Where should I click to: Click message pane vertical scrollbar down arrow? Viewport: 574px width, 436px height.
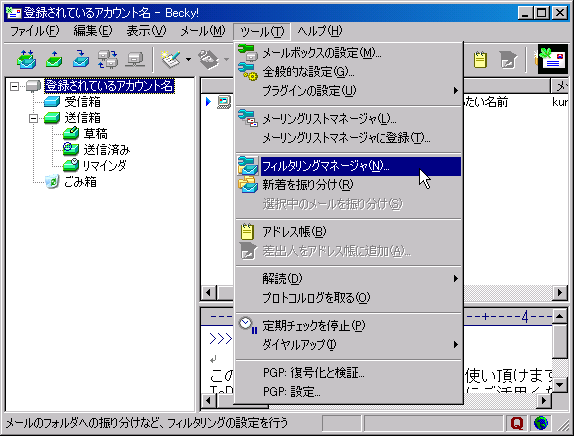(560, 384)
